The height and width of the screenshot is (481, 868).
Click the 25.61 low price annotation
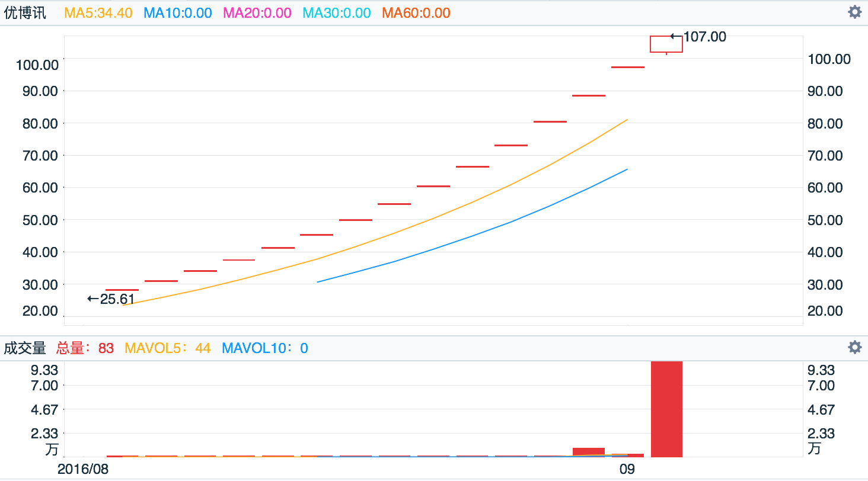click(x=111, y=299)
